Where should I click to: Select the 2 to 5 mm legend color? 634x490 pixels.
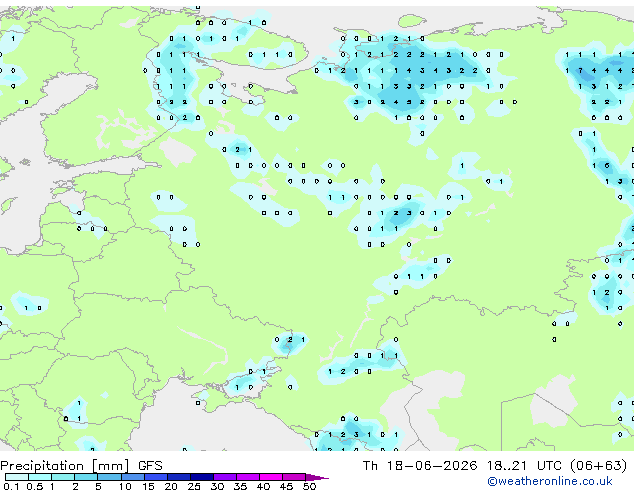tap(86, 477)
